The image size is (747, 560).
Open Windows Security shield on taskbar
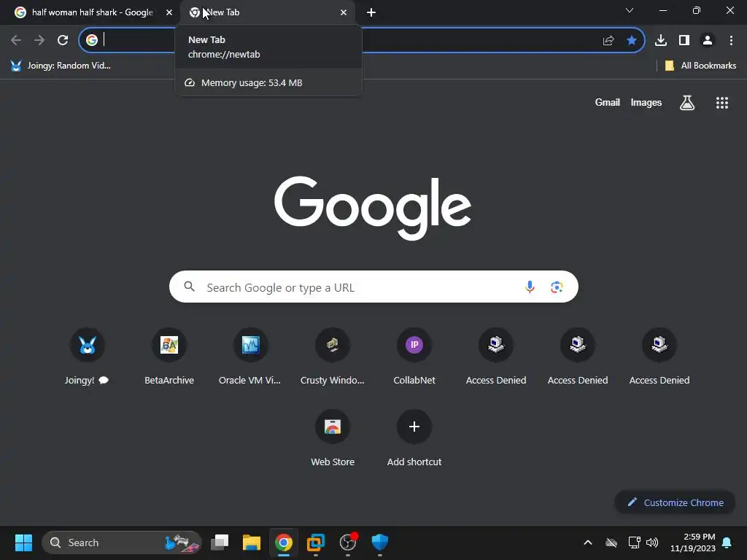click(x=379, y=542)
